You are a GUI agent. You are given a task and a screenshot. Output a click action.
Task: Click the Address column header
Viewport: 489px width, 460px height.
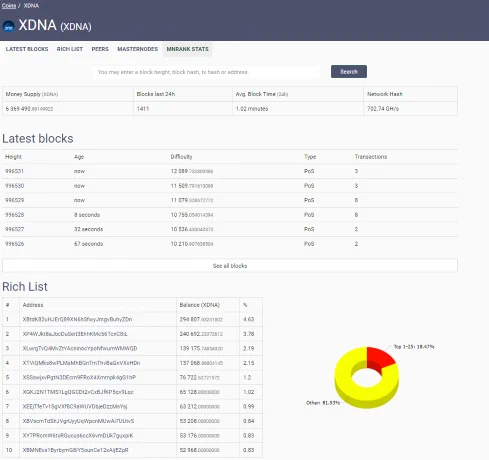pyautogui.click(x=33, y=305)
